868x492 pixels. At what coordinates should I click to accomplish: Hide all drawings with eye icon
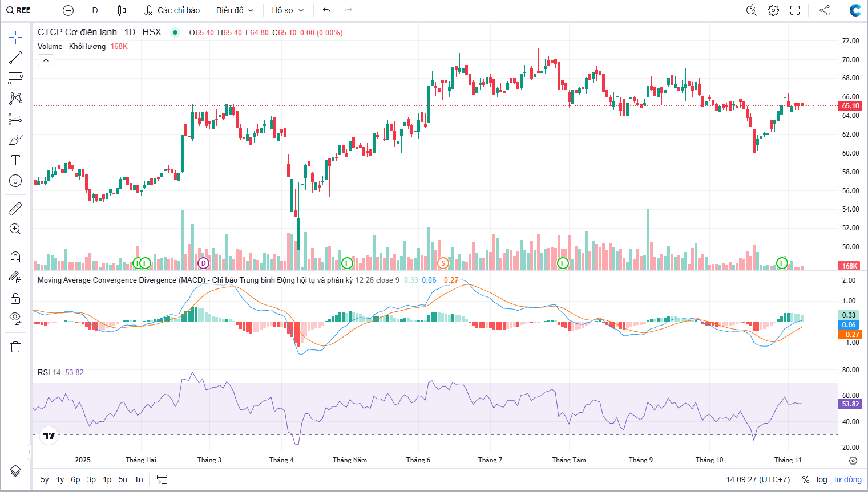(15, 318)
